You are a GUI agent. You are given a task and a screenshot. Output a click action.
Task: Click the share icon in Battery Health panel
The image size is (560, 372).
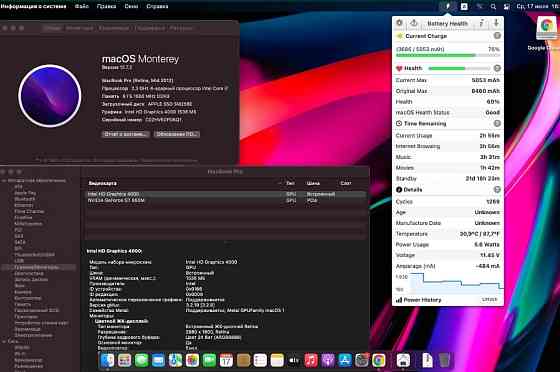[x=414, y=23]
